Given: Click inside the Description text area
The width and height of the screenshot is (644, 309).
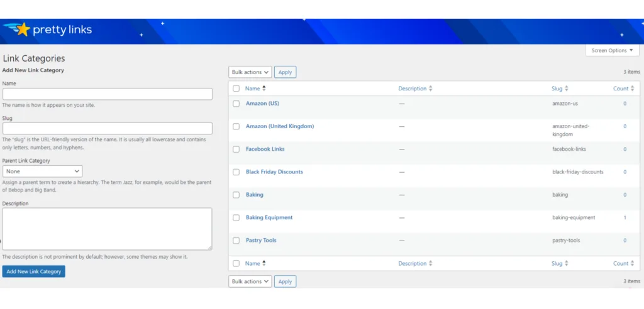Looking at the screenshot, I should [x=107, y=229].
